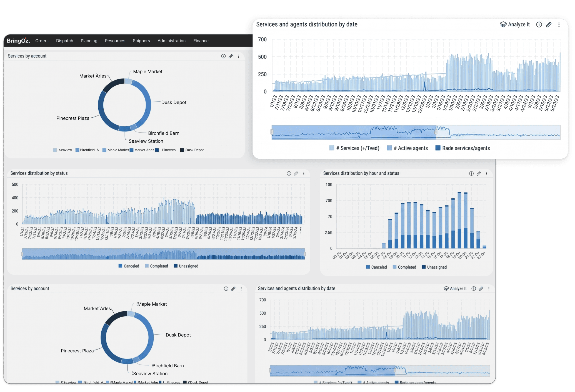Image resolution: width=575 pixels, height=392 pixels.
Task: Toggle Canceled legend under distribution by status
Action: pyautogui.click(x=129, y=266)
